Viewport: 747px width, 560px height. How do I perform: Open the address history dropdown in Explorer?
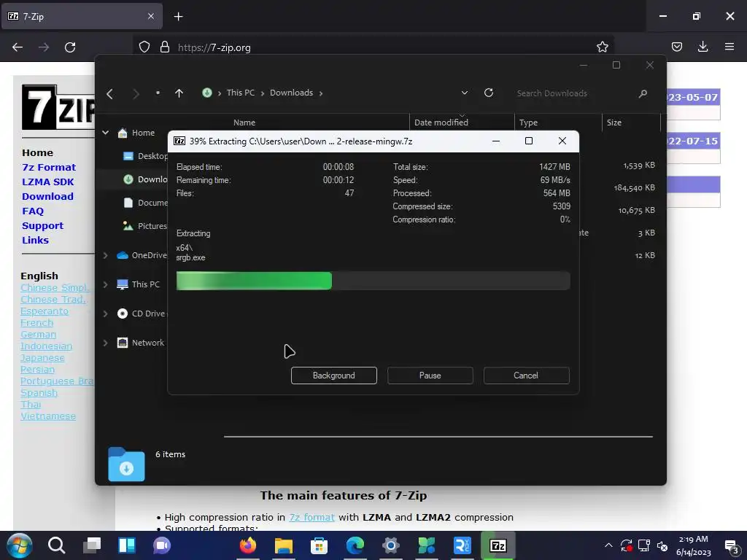tap(465, 93)
